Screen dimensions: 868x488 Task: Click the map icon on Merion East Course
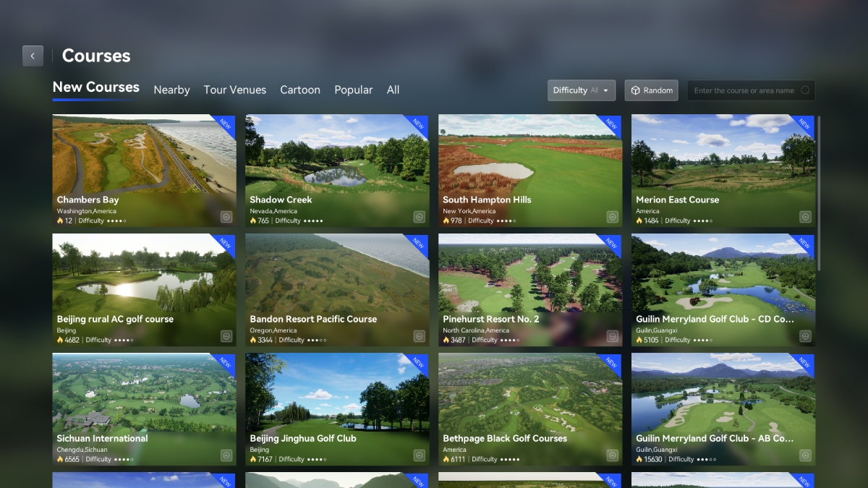[805, 216]
